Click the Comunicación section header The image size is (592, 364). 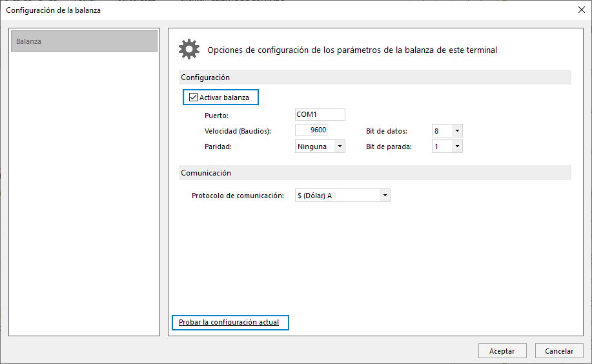(375, 173)
